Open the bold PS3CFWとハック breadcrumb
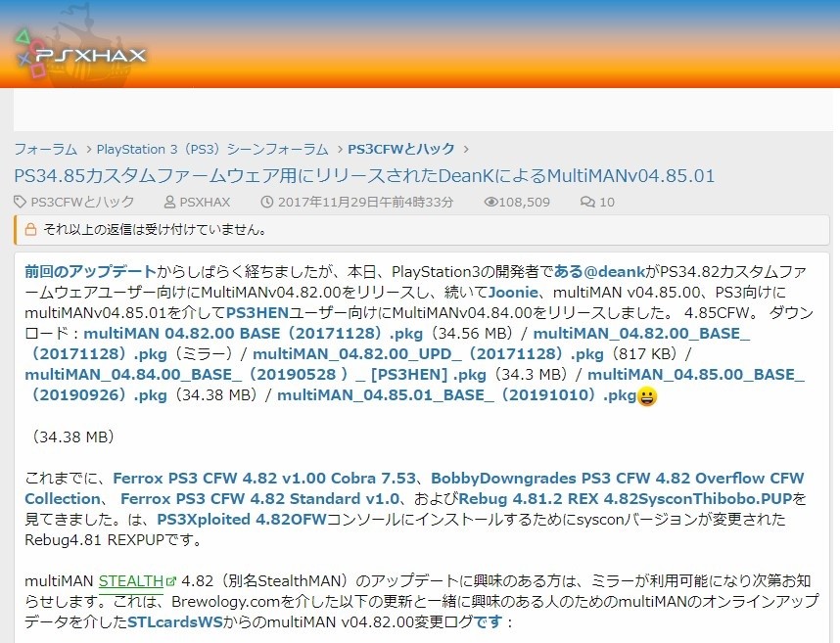 [x=401, y=149]
